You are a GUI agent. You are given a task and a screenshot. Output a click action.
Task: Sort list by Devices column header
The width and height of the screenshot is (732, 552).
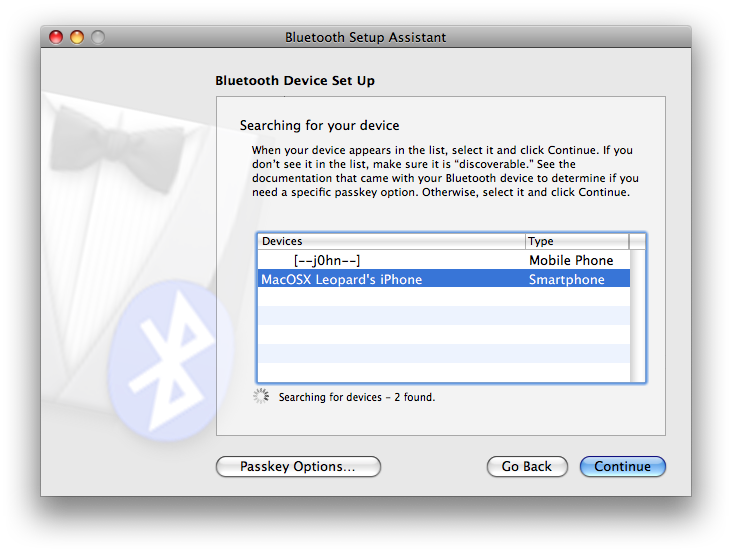[392, 241]
